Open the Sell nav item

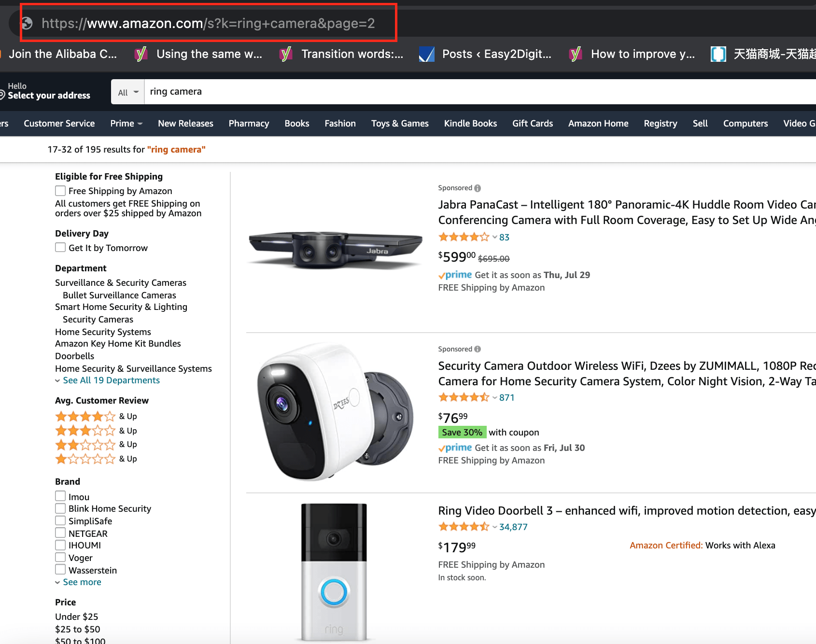pyautogui.click(x=700, y=124)
